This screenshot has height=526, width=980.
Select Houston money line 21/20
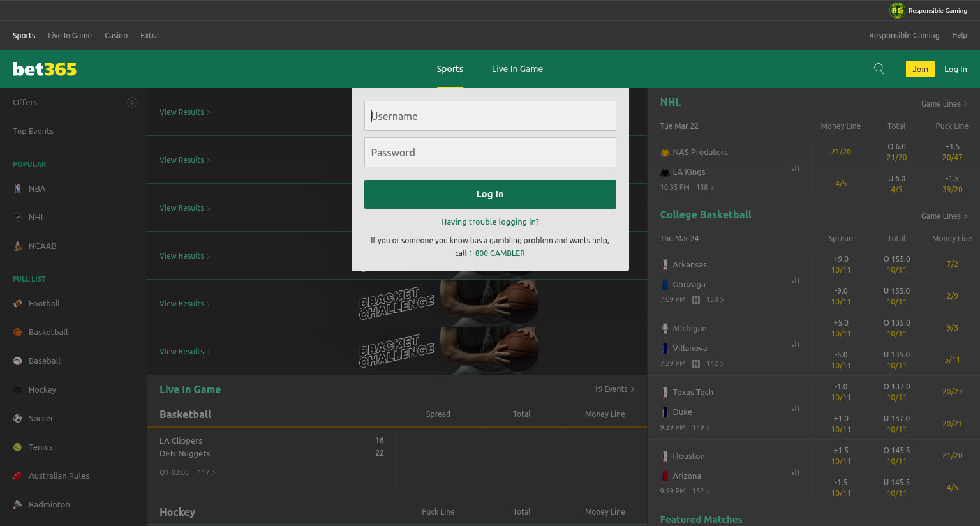coord(952,455)
